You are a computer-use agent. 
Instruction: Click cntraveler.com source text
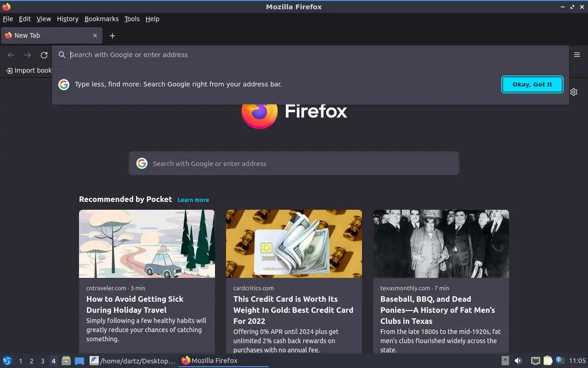(106, 288)
